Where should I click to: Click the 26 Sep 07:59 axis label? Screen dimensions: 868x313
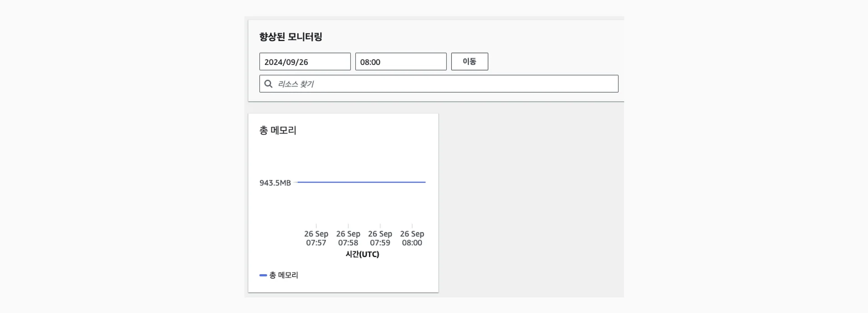380,238
